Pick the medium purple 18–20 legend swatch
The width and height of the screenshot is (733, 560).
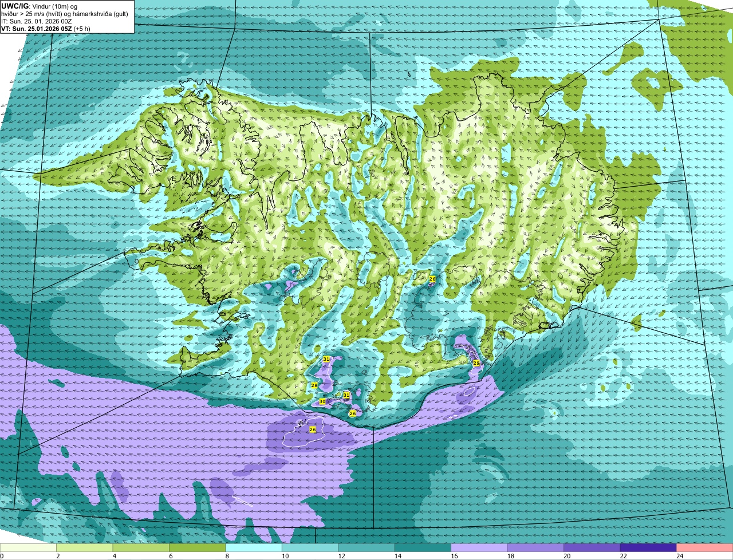(536, 547)
